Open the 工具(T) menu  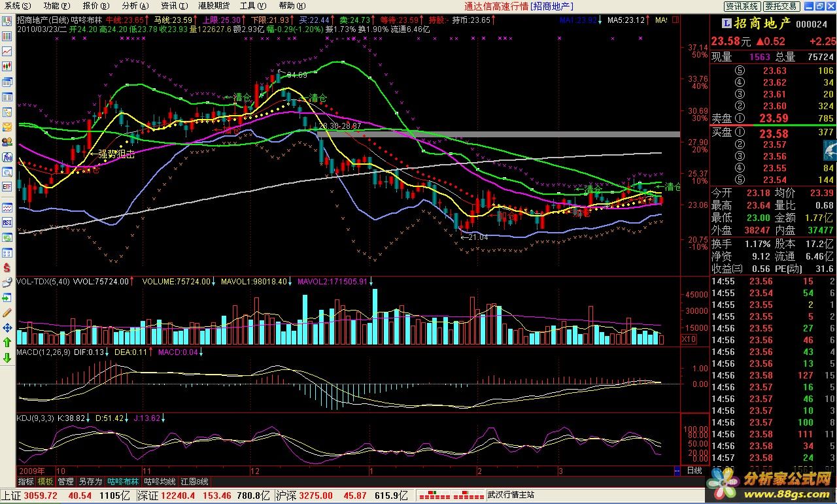point(252,5)
